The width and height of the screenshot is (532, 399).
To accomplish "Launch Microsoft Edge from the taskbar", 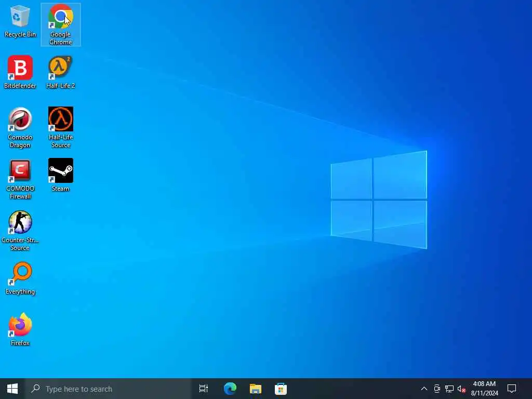I will point(230,389).
